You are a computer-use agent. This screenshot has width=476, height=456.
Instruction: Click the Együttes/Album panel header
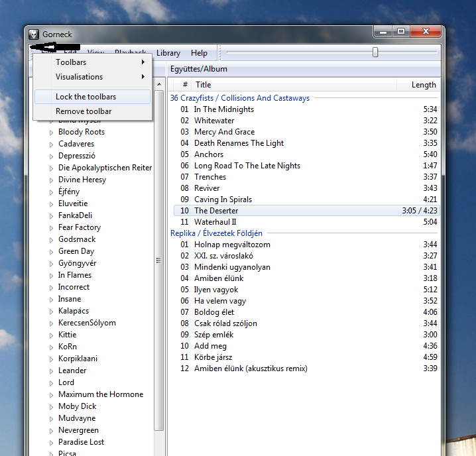(304, 69)
